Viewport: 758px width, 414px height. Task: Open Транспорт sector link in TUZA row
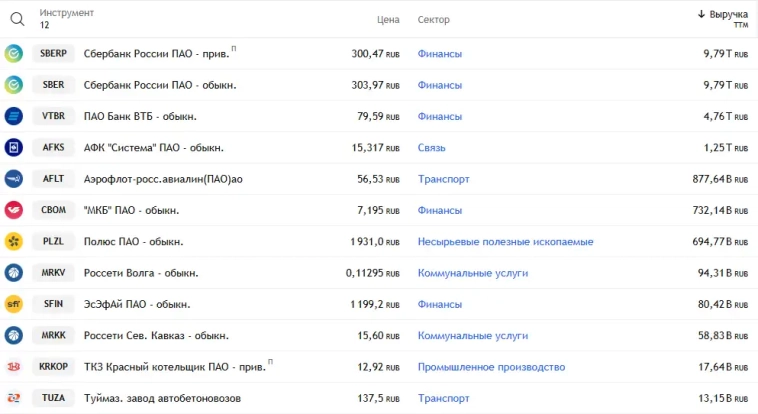(444, 399)
